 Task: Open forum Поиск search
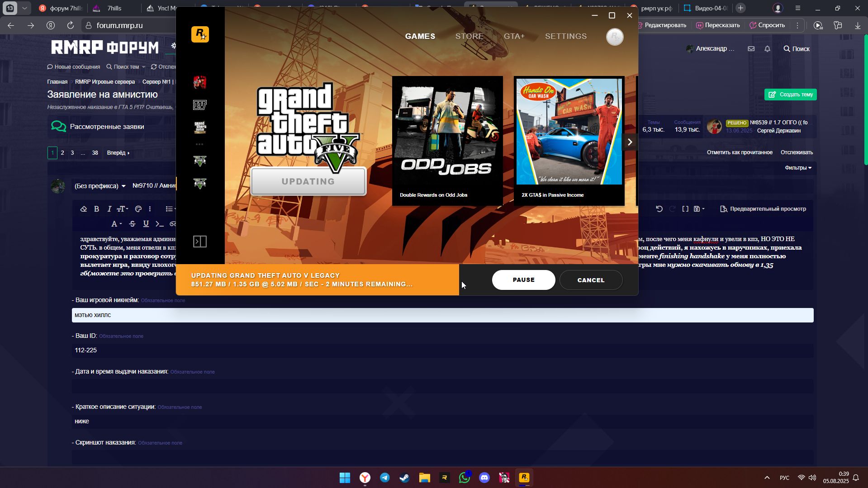tap(797, 49)
